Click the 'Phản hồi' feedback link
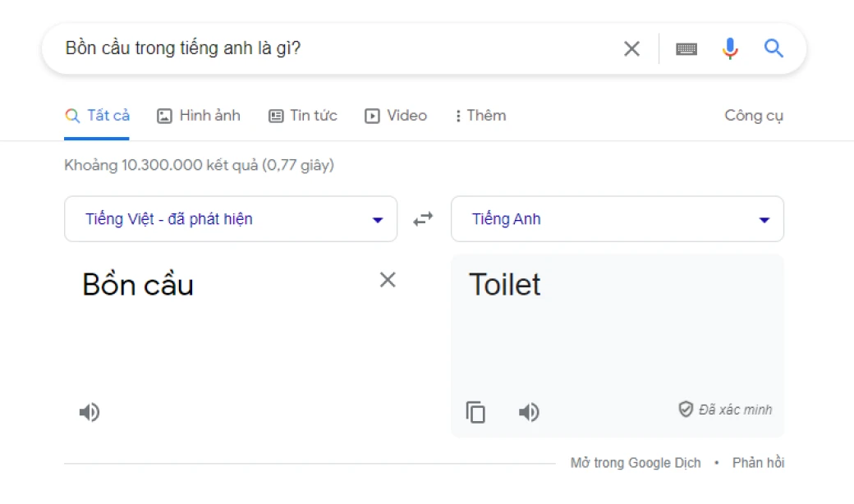Viewport: 854px width, 504px height. [x=758, y=463]
